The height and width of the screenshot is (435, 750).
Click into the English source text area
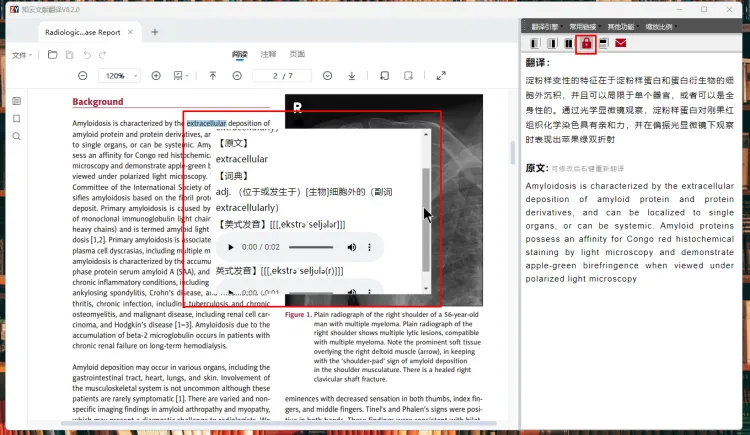coord(629,232)
